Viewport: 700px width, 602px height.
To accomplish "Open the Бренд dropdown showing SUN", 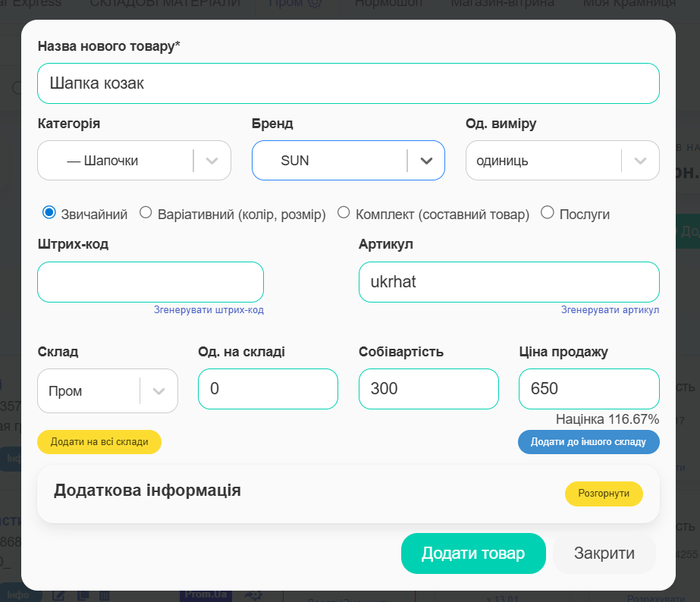I will (348, 161).
